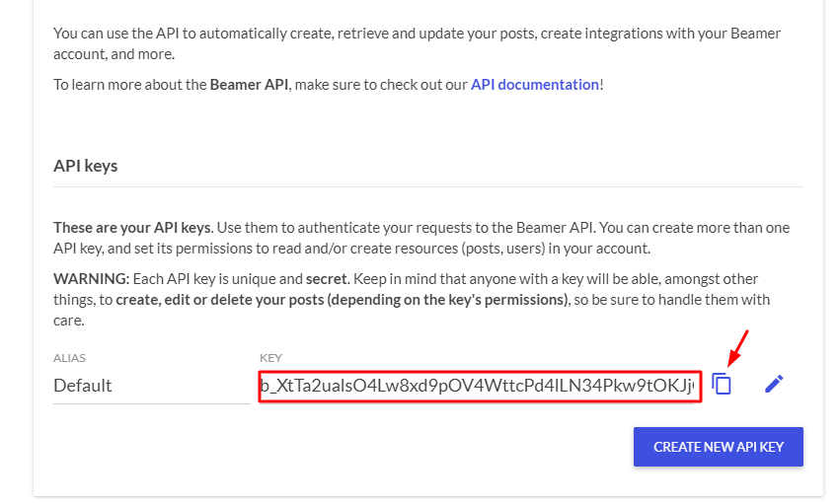Click the Default alias field

click(152, 386)
